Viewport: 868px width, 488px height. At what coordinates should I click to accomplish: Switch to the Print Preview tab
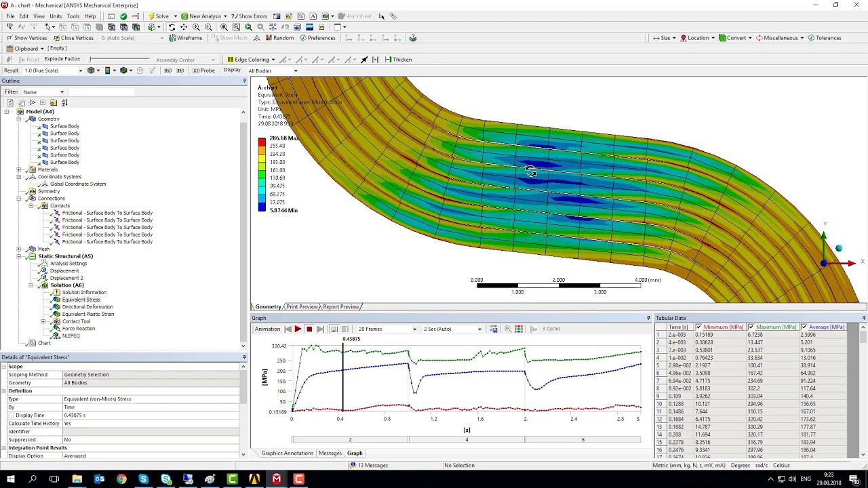coord(302,307)
